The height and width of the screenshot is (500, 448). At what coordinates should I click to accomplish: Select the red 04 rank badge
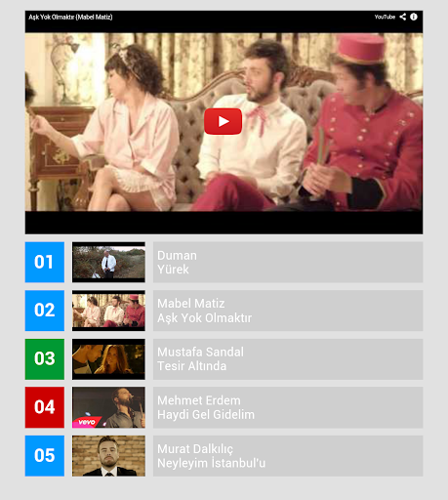click(45, 407)
